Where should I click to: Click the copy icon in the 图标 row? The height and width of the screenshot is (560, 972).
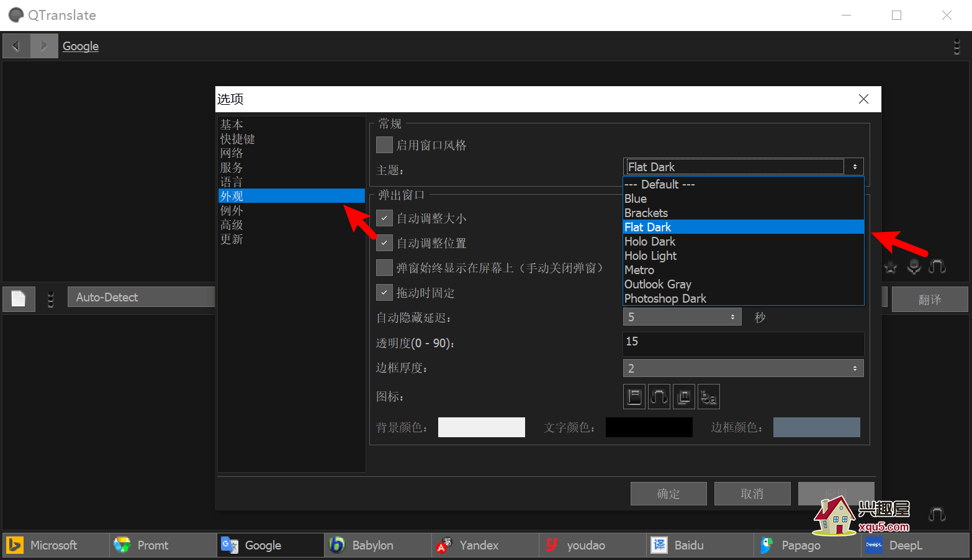pyautogui.click(x=683, y=397)
